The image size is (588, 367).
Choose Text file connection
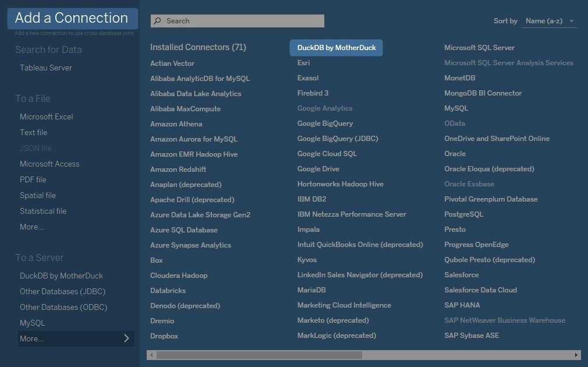[x=33, y=132]
